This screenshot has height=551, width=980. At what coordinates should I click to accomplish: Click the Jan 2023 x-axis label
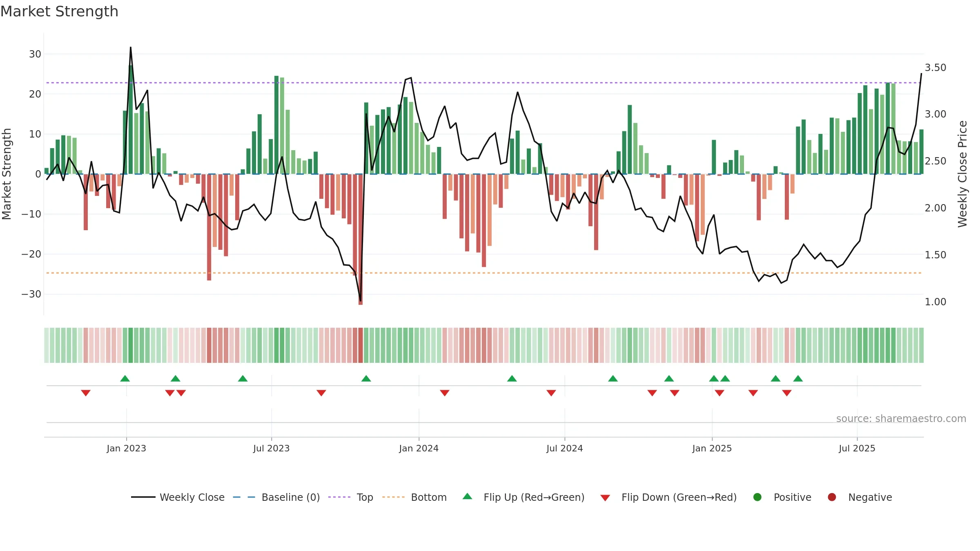(127, 448)
